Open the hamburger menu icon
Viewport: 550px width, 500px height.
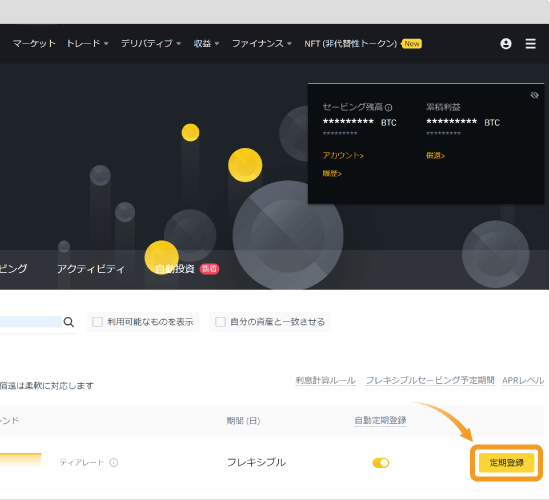click(530, 44)
